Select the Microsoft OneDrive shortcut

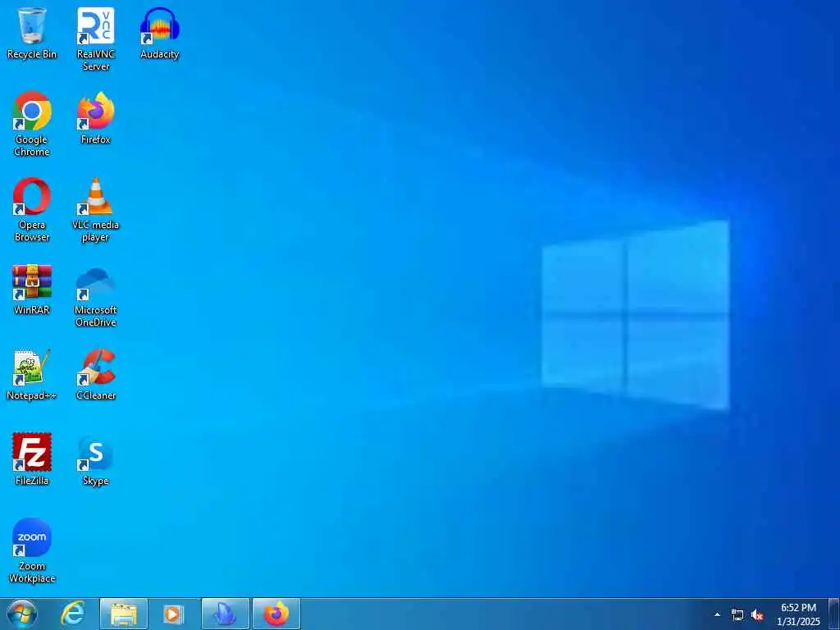(95, 295)
